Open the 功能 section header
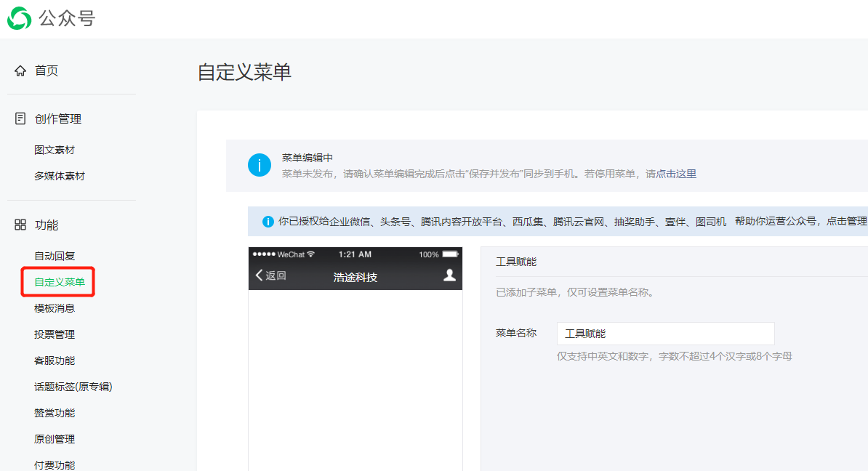 coord(47,225)
